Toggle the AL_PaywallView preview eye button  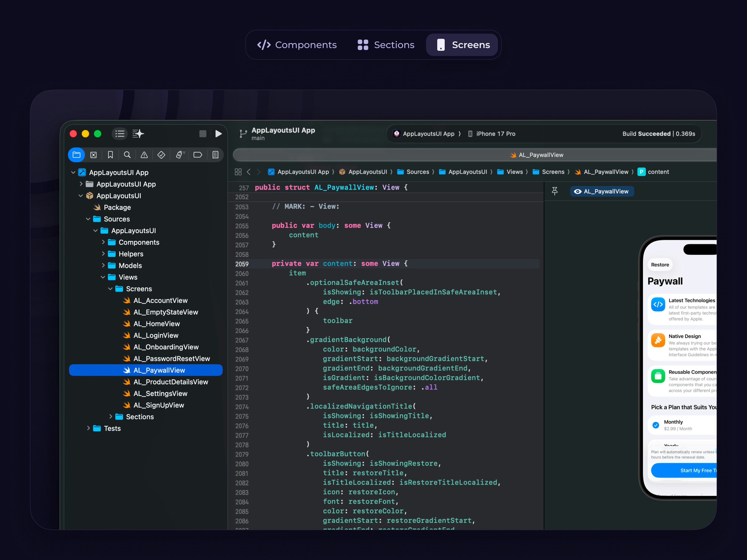pos(602,191)
